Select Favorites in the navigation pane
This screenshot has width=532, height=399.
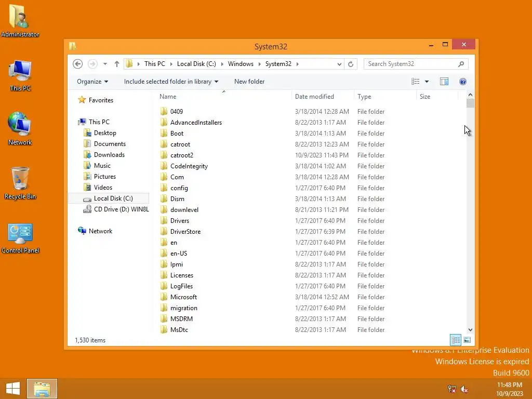pos(101,100)
